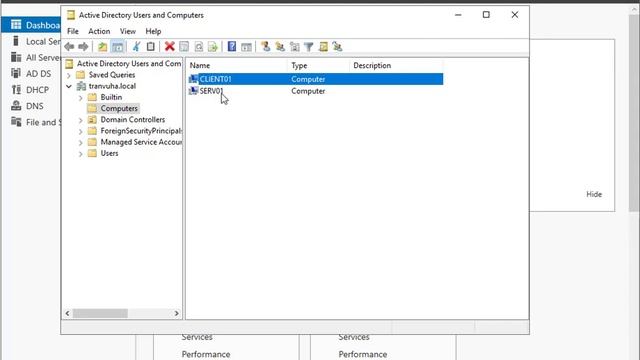
Task: Click left arrow of tree horizontal scrollbar
Action: (x=67, y=313)
